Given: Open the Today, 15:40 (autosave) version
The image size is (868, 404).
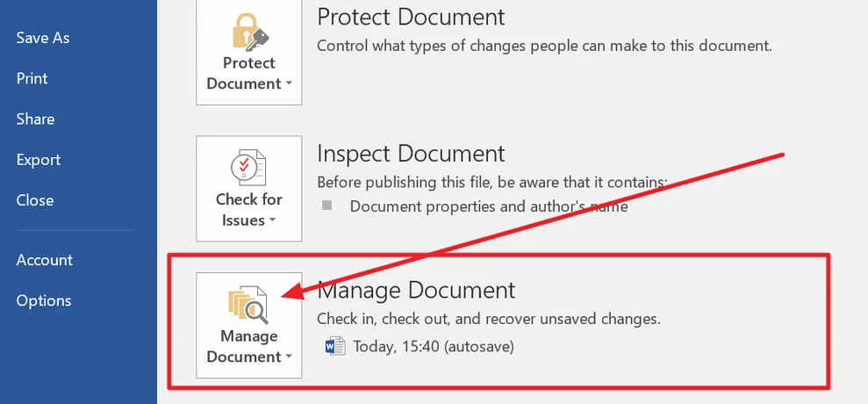Looking at the screenshot, I should [x=434, y=346].
